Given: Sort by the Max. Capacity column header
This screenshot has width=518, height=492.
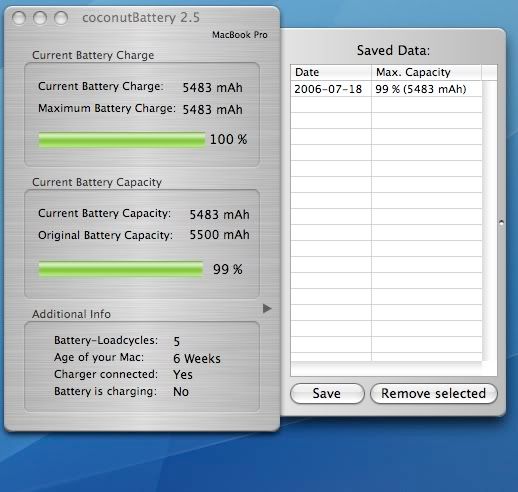Looking at the screenshot, I should (427, 72).
